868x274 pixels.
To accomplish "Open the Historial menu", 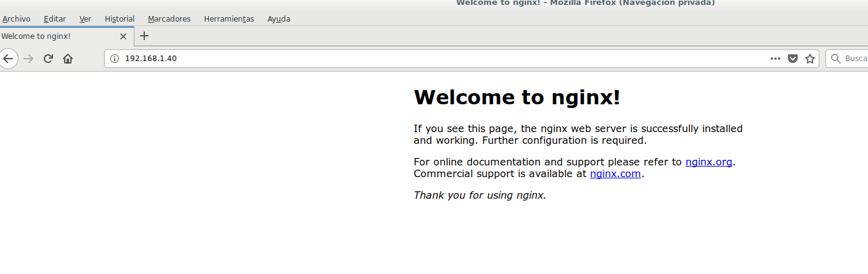I will (x=119, y=19).
